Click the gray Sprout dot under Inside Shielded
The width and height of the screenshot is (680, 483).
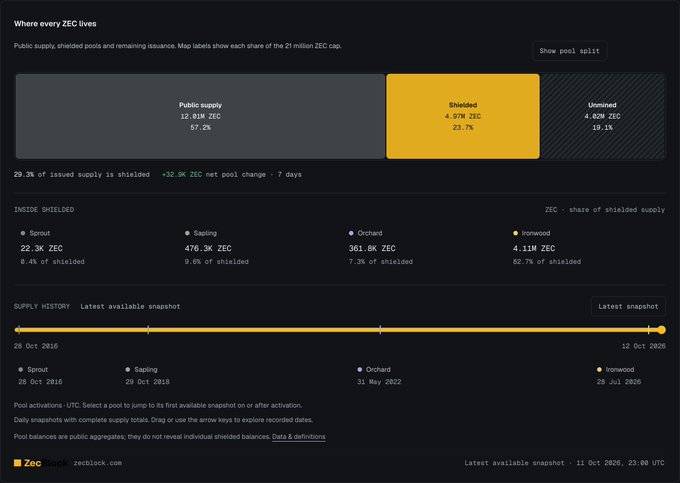pyautogui.click(x=23, y=233)
